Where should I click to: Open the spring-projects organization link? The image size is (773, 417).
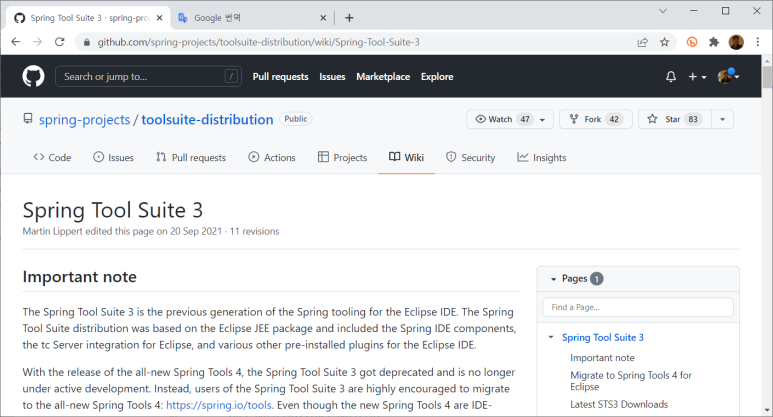[84, 119]
